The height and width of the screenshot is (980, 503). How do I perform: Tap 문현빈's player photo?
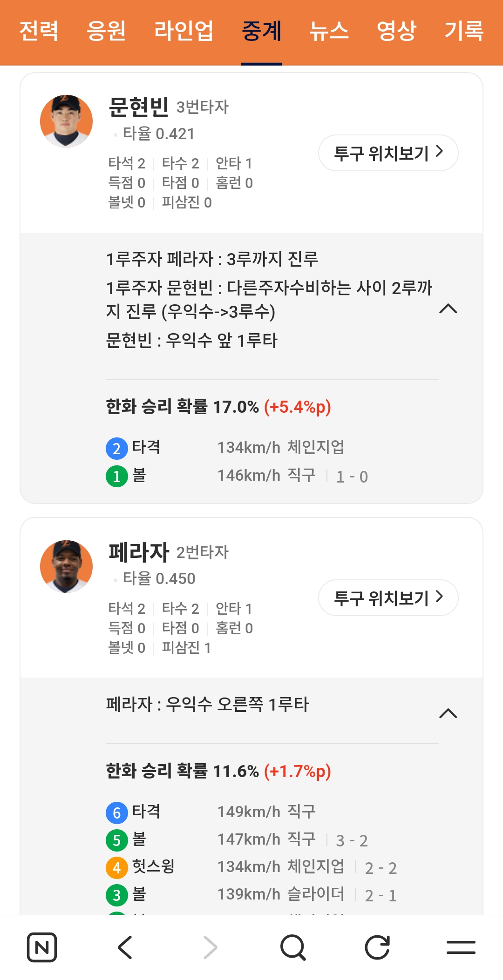click(67, 121)
